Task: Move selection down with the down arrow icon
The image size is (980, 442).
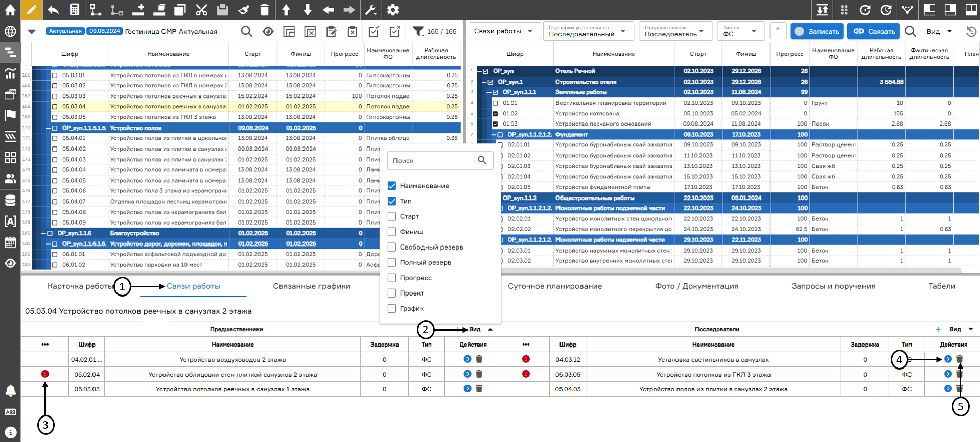Action: 307,10
